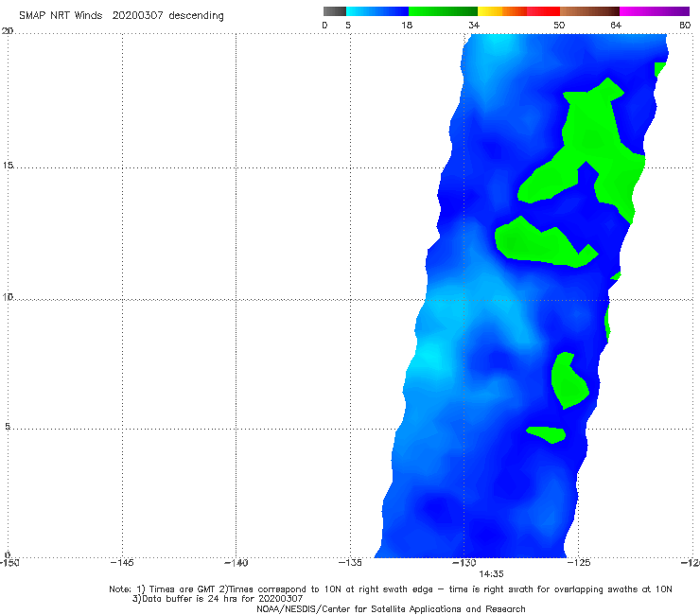This screenshot has width=700, height=615.
Task: Pick the brown segment of the color scale
Action: pyautogui.click(x=589, y=11)
